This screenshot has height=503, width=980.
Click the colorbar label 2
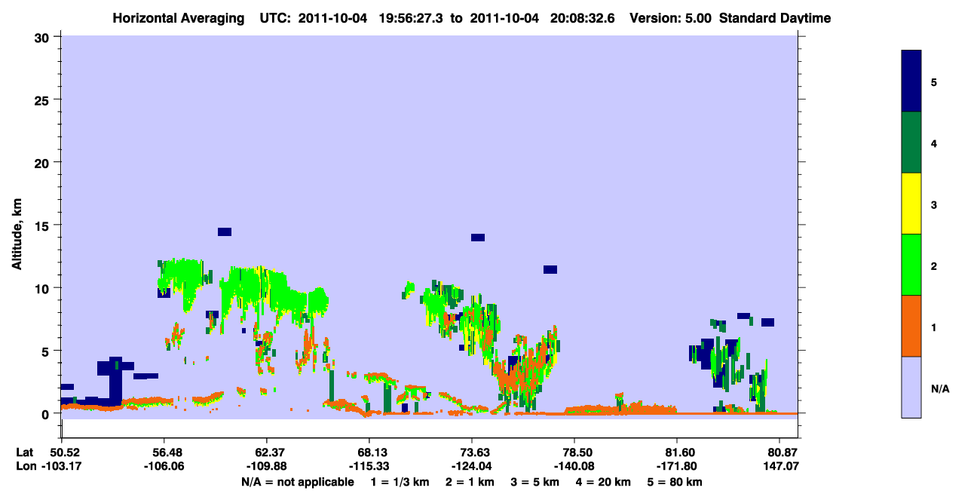pos(934,266)
